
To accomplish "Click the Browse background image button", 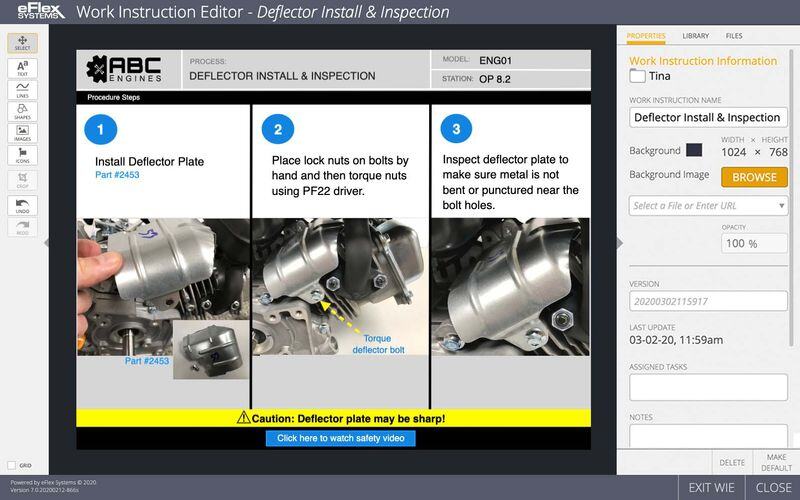I will (754, 177).
